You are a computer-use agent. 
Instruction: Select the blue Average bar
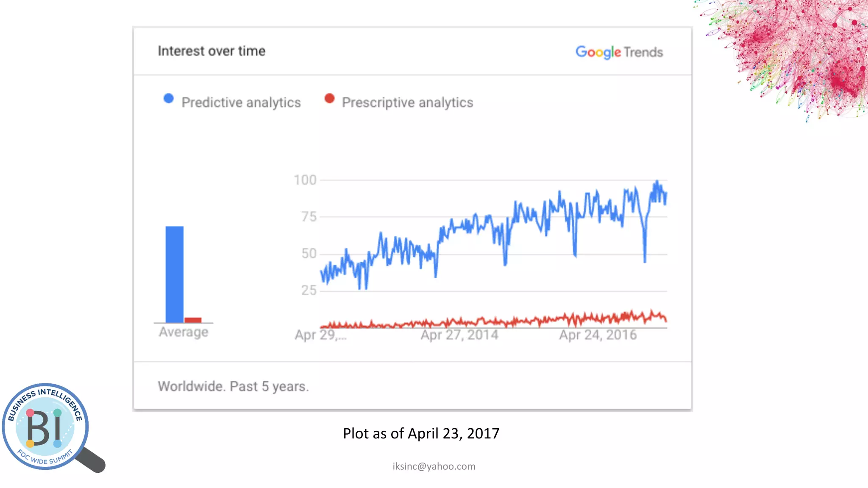(174, 274)
